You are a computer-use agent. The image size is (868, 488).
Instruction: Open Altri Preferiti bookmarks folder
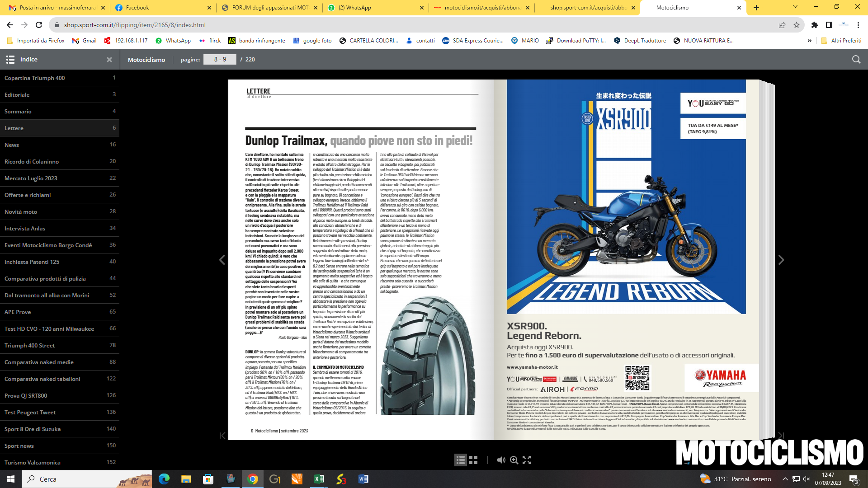[x=841, y=41]
